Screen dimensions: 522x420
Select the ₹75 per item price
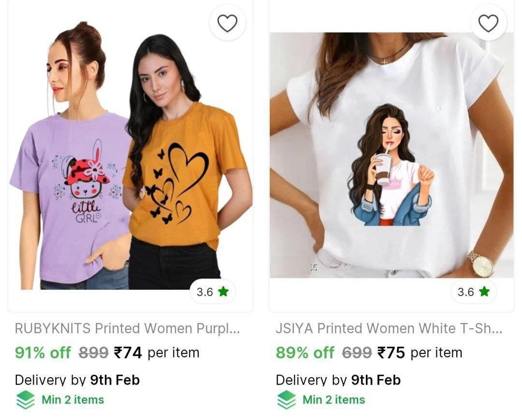click(420, 352)
